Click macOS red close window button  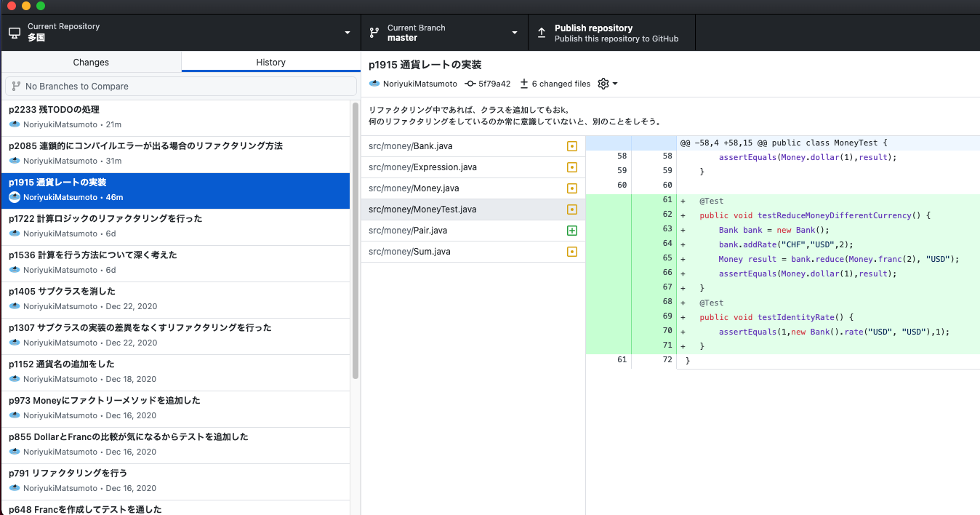tap(12, 6)
